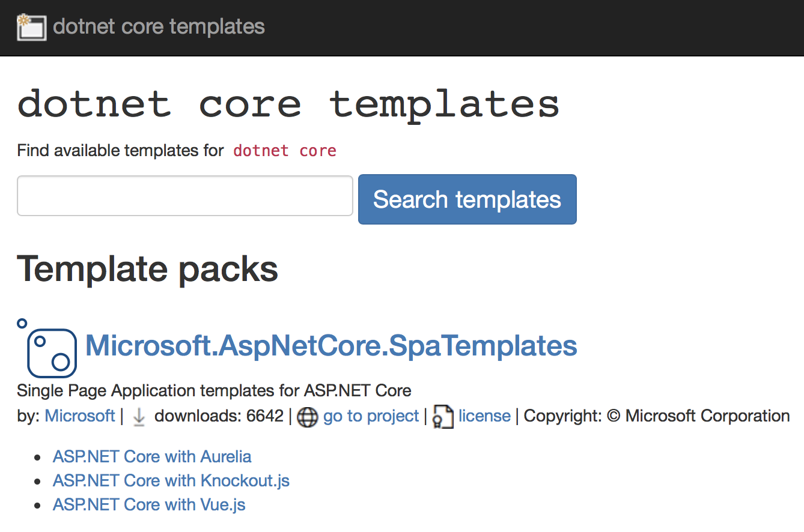Open ASP.NET Core with Knockout.js template
Screen dimensions: 804x532
[171, 480]
